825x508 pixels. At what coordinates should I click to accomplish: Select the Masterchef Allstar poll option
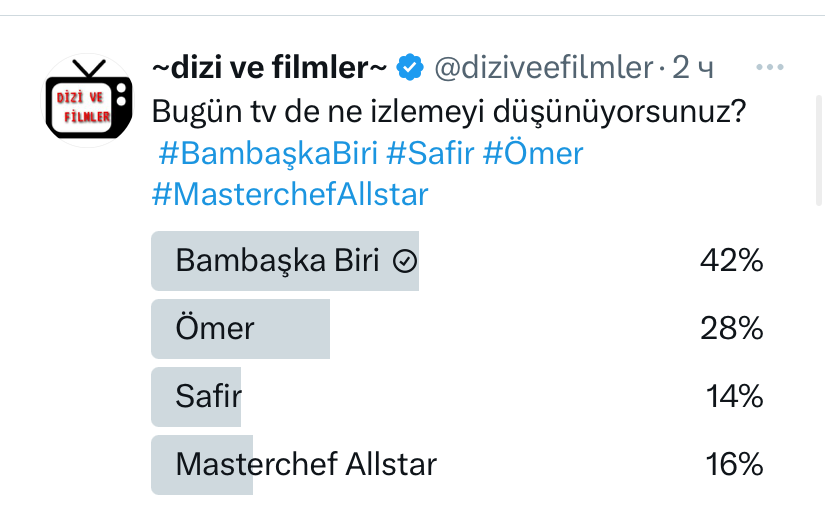(306, 464)
